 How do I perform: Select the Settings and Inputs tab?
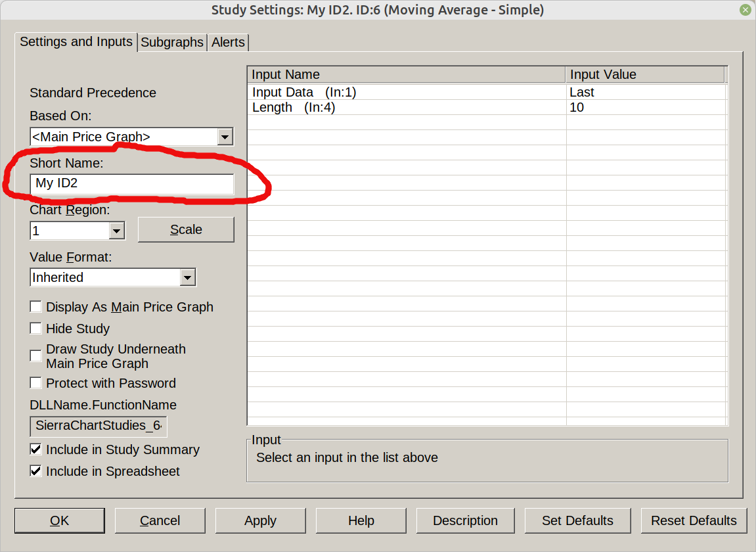(76, 41)
